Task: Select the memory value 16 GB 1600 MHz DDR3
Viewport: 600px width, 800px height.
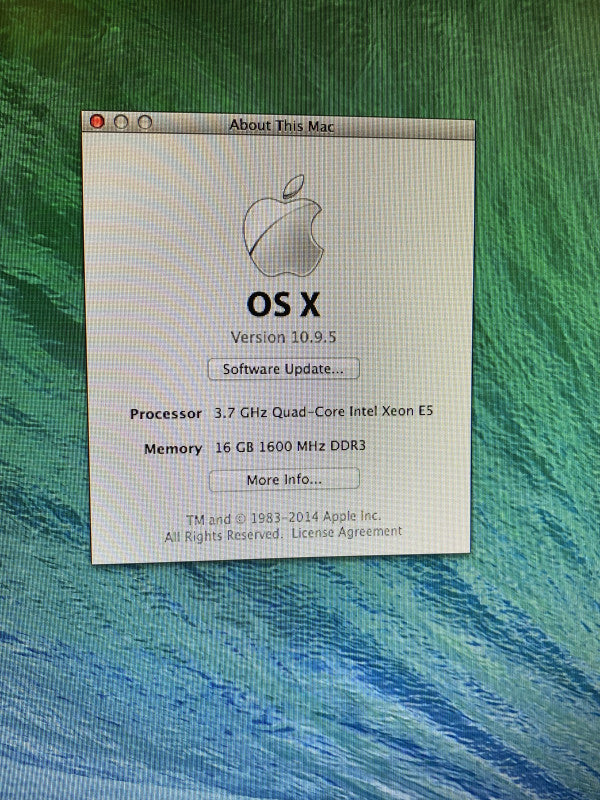Action: 290,446
